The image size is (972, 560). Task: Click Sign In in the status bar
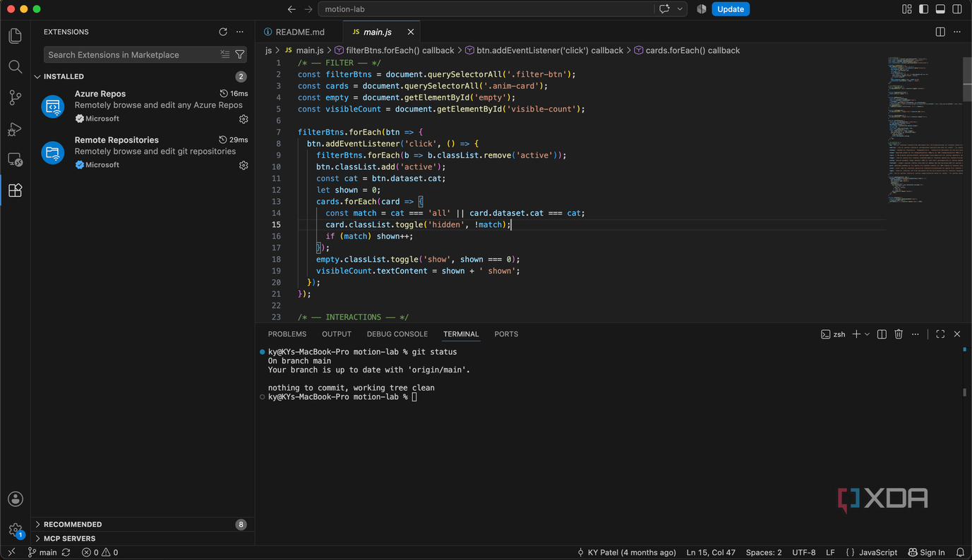[927, 552]
